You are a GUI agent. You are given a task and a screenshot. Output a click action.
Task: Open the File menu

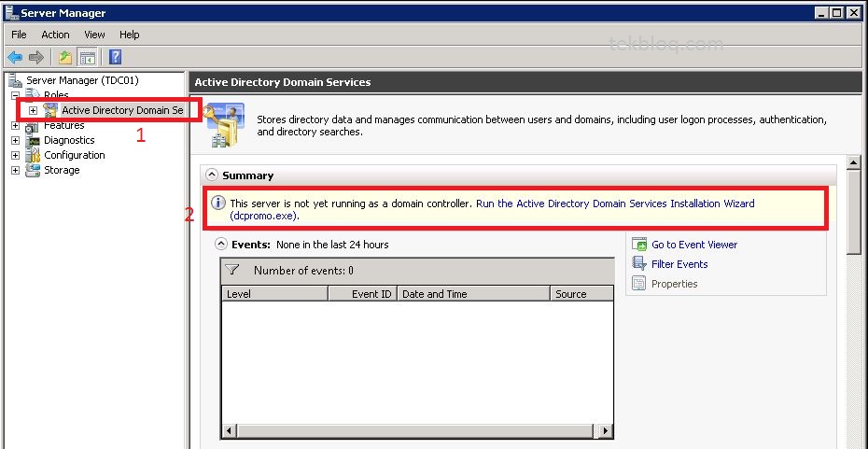click(x=19, y=35)
